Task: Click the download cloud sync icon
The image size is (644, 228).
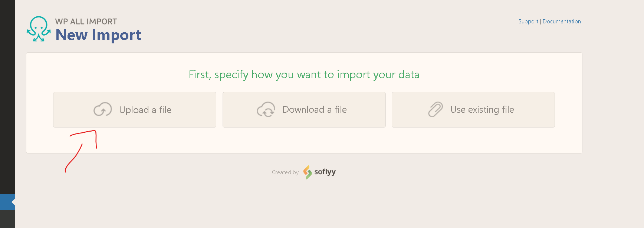Action: 266,109
